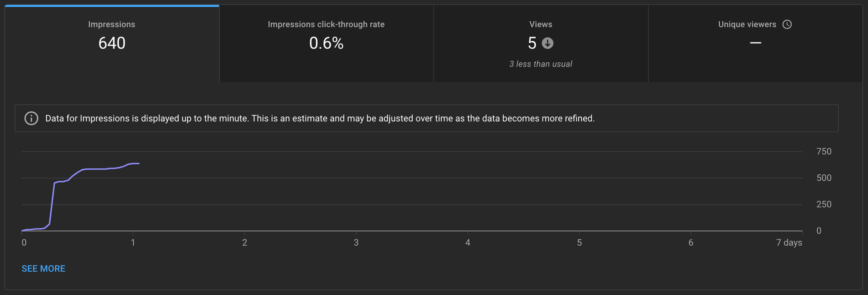
Task: Click the clock icon next to Unique viewers
Action: [787, 24]
